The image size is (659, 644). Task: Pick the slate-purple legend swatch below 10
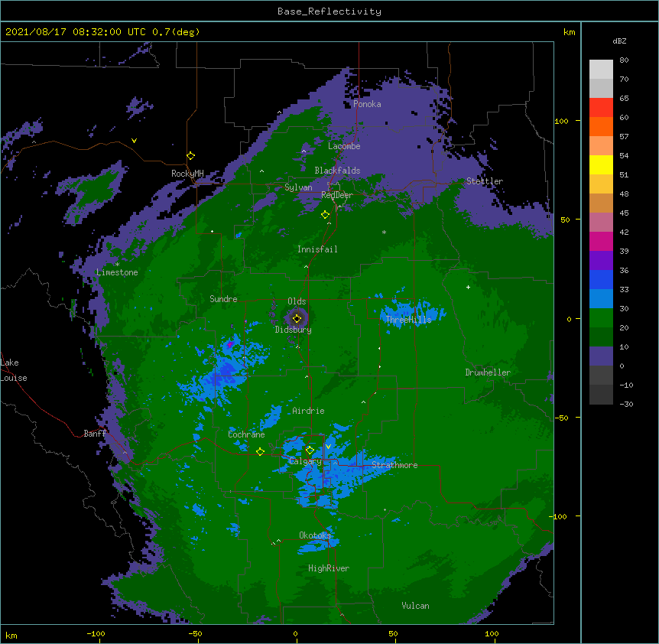(x=601, y=356)
